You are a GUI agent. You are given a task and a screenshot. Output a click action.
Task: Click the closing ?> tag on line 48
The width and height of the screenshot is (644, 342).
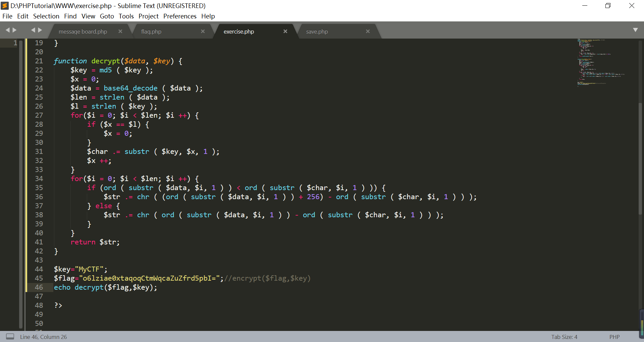tap(58, 305)
